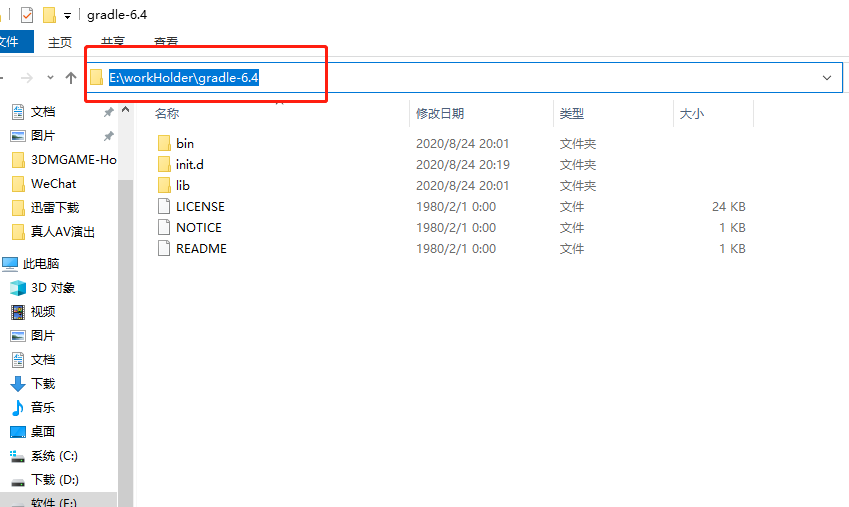849x507 pixels.
Task: Click 桌面 desktop icon
Action: (x=18, y=432)
